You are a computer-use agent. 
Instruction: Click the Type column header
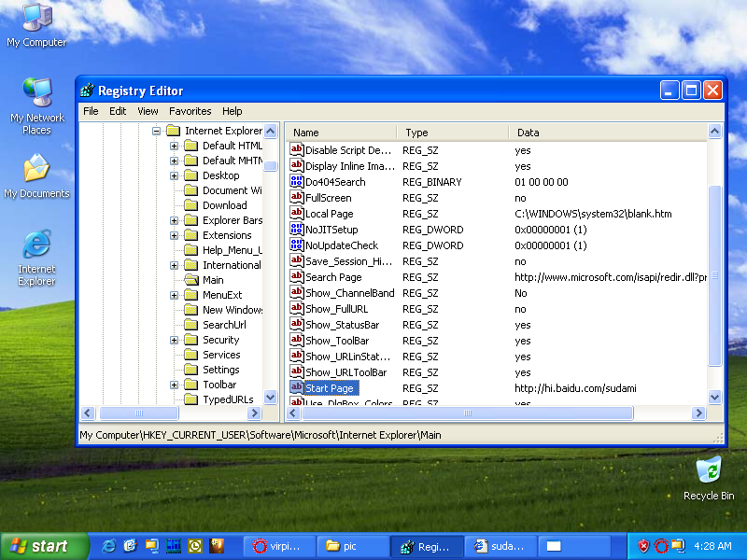[x=453, y=133]
